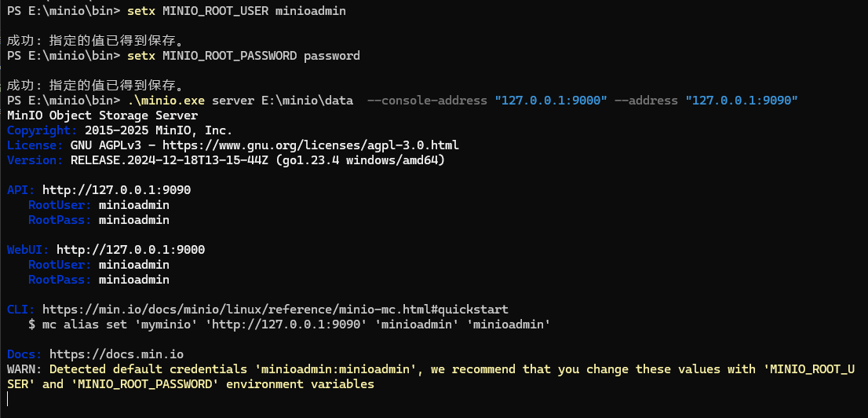Open the min.io CLI quickstart documentation link
The height and width of the screenshot is (418, 868).
[275, 310]
